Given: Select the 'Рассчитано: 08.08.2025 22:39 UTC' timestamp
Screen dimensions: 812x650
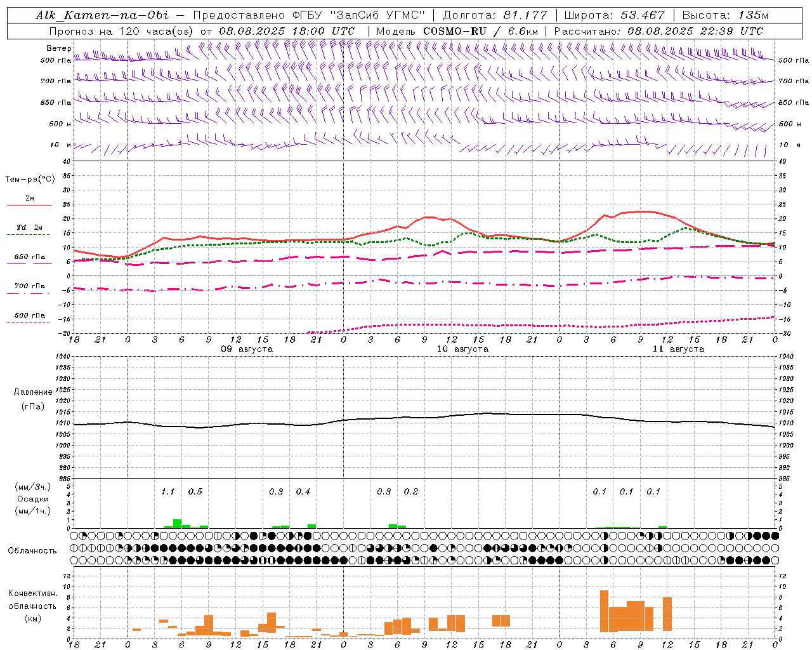Looking at the screenshot, I should click(x=658, y=31).
